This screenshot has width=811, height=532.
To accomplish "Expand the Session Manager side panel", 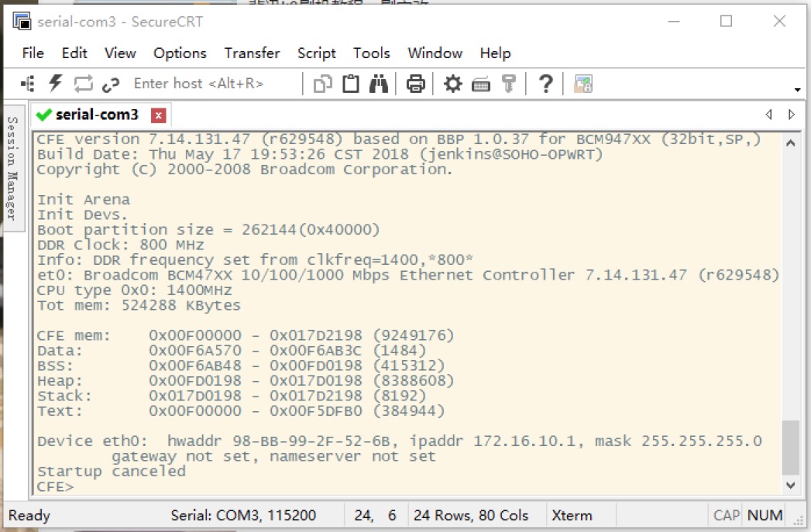I will [x=12, y=168].
